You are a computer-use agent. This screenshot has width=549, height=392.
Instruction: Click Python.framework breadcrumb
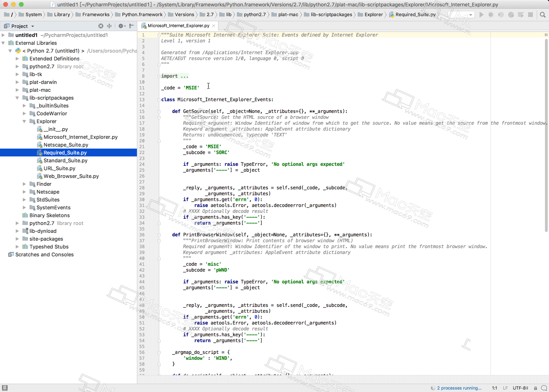142,15
